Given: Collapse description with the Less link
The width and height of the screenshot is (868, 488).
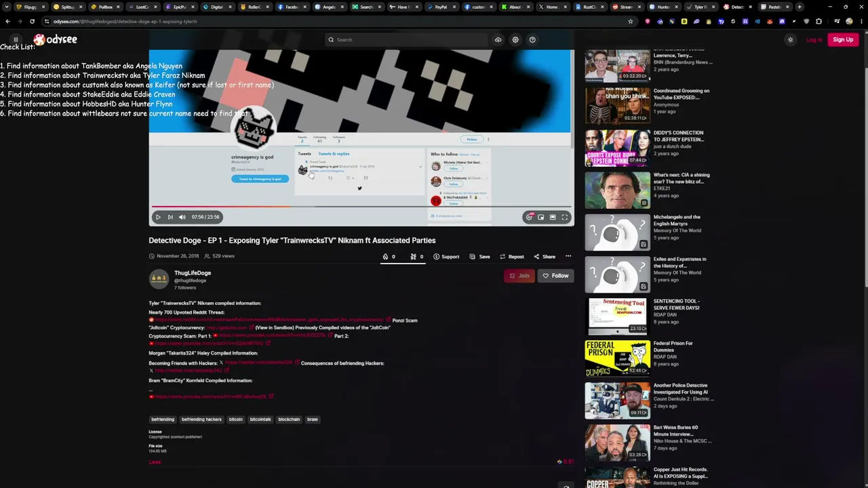Looking at the screenshot, I should 155,462.
